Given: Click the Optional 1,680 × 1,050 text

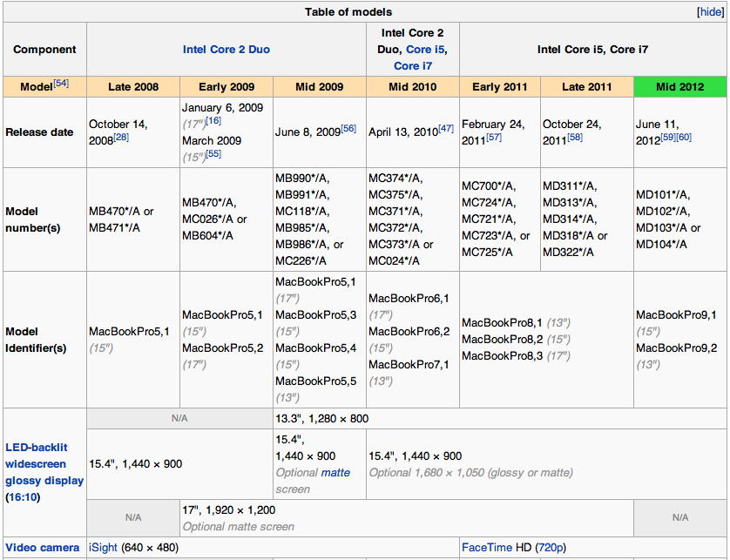Looking at the screenshot, I should (x=470, y=473).
